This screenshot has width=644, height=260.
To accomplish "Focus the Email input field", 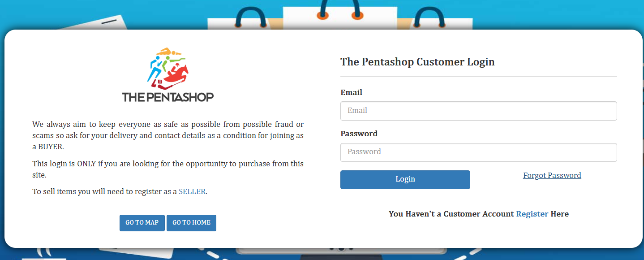I will click(478, 111).
